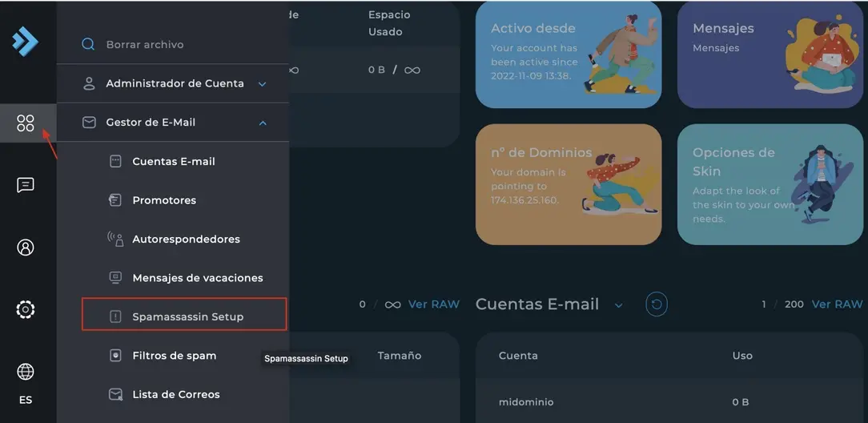Open the settings gear sidebar icon

[x=26, y=309]
